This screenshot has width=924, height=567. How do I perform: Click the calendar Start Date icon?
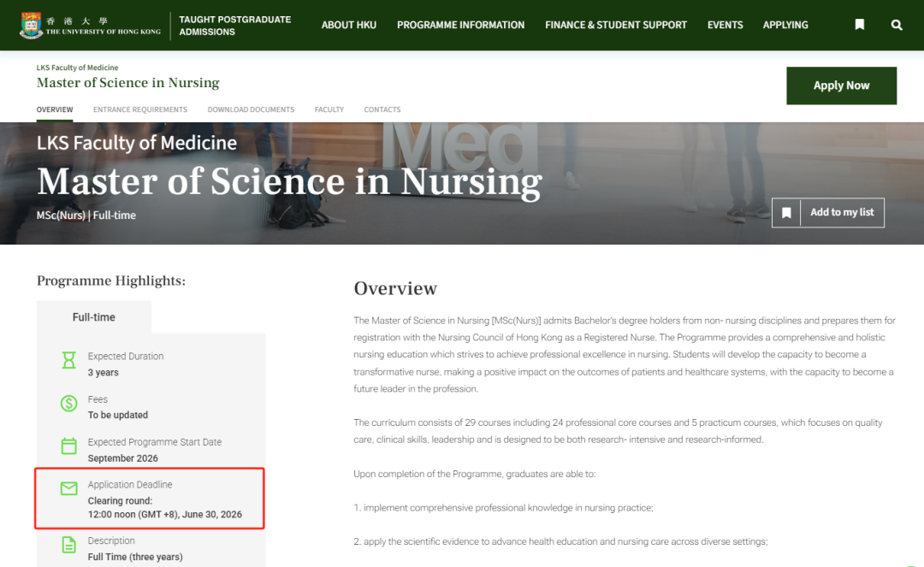69,446
